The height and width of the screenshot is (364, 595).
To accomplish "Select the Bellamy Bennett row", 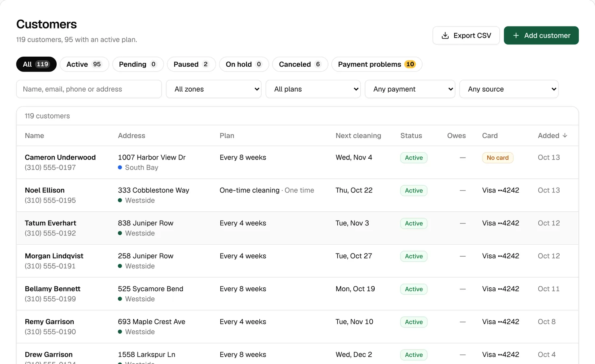I will click(x=297, y=294).
